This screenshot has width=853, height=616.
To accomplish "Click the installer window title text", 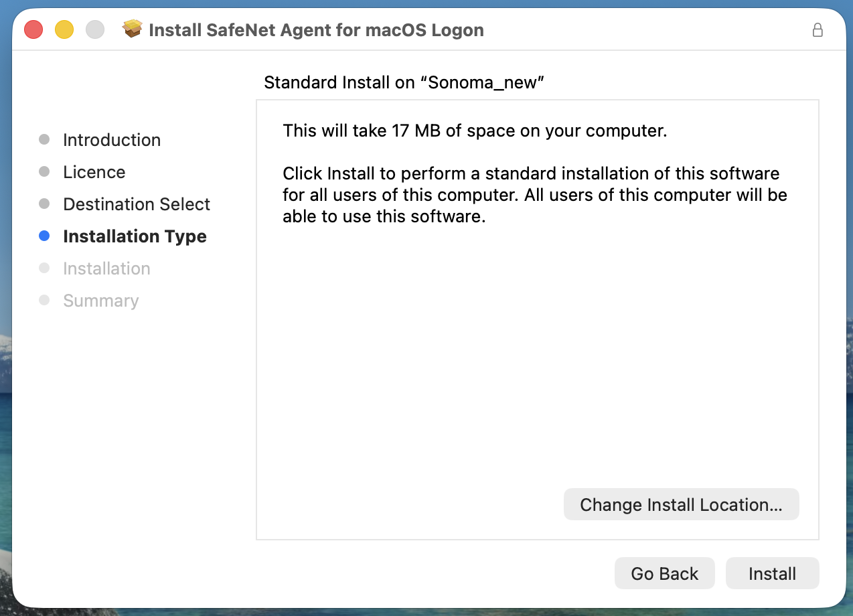I will pos(316,30).
